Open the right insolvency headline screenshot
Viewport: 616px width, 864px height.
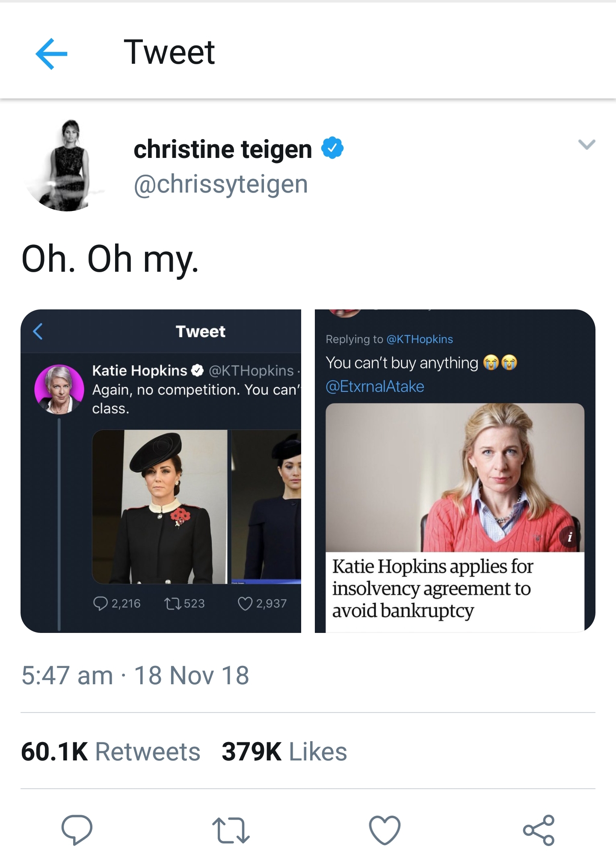tap(455, 471)
